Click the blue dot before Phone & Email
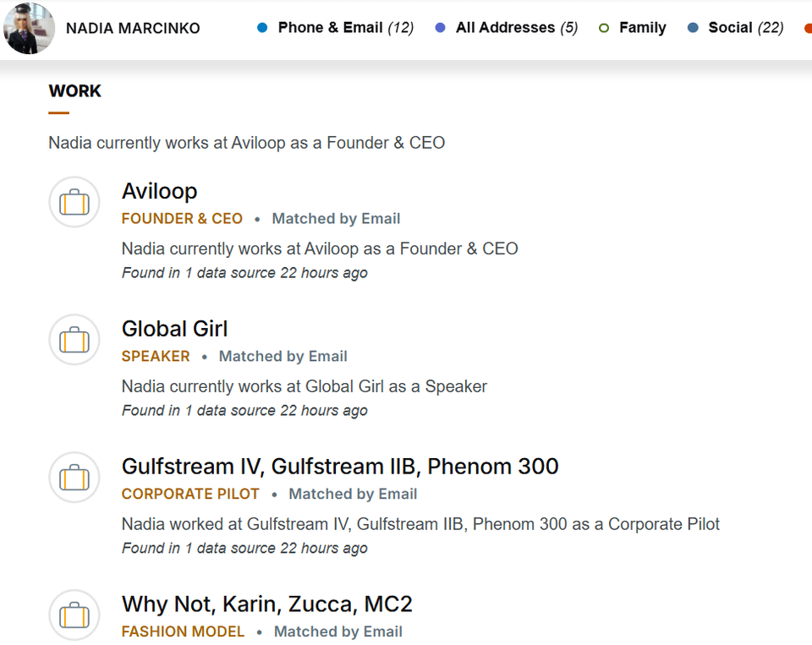The width and height of the screenshot is (812, 645). point(262,28)
